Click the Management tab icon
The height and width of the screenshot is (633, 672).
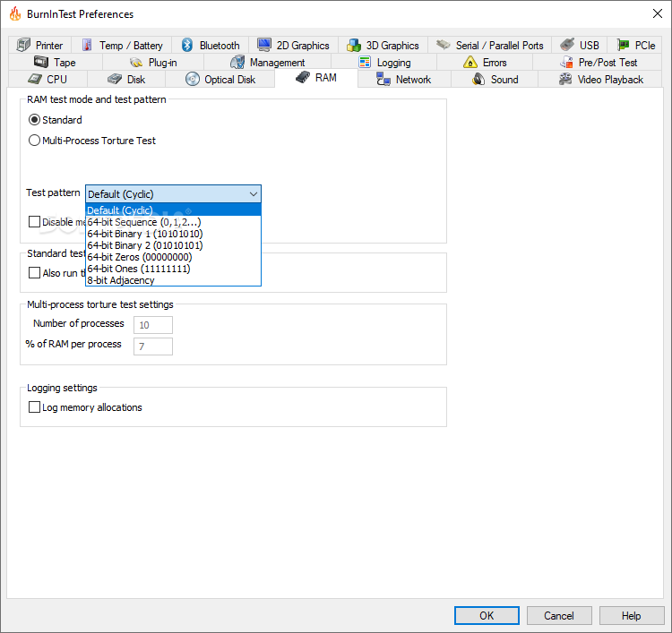tap(237, 62)
